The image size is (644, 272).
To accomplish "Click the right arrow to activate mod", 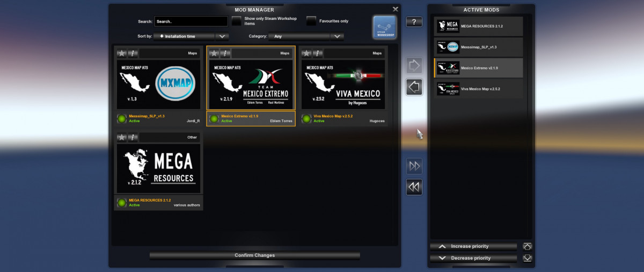I will (414, 66).
